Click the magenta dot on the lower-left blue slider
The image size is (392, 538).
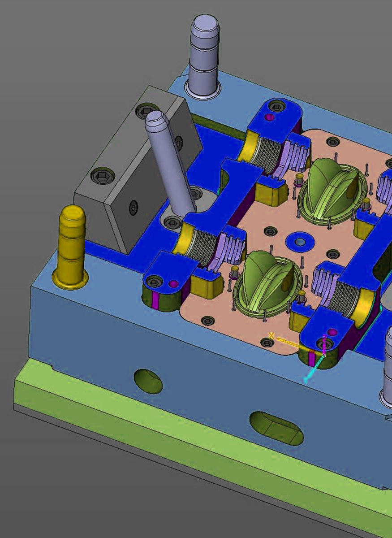[x=174, y=284]
